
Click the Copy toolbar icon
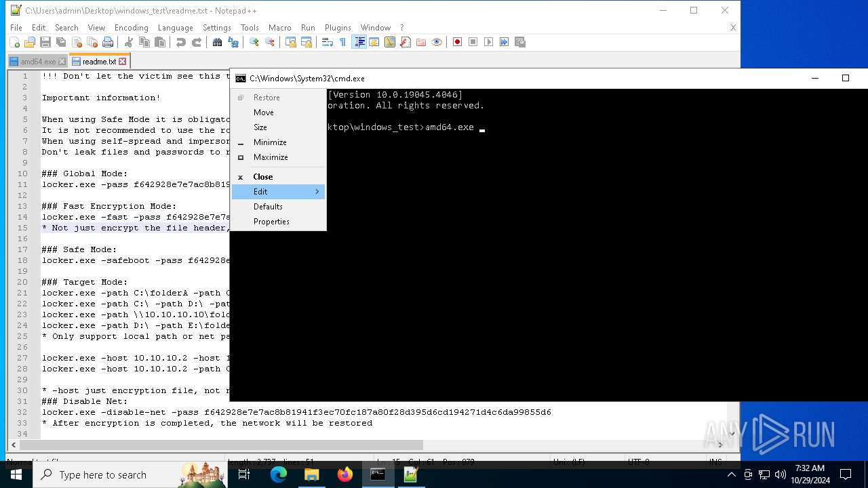[144, 42]
